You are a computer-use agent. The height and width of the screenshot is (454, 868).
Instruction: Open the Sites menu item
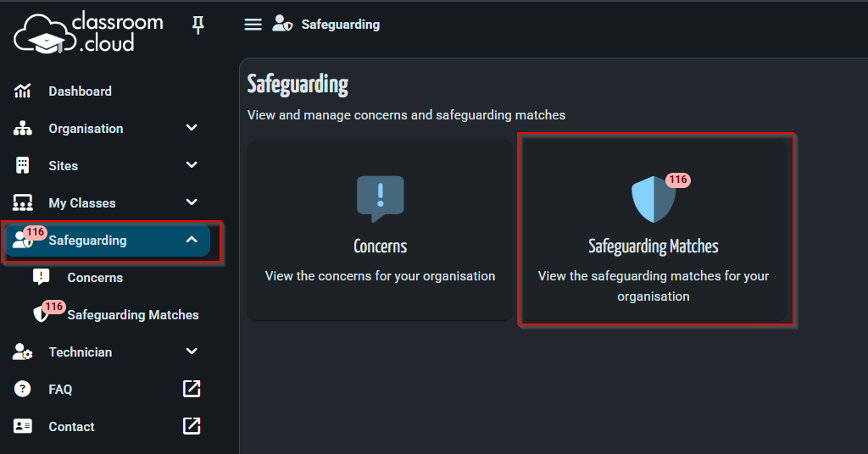coord(63,165)
